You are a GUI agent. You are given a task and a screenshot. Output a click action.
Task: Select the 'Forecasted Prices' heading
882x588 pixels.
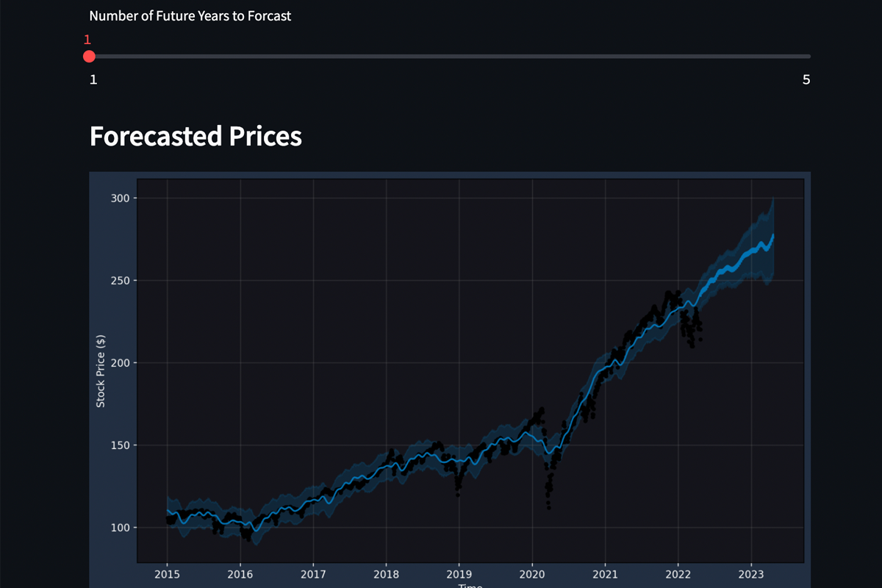(x=196, y=136)
